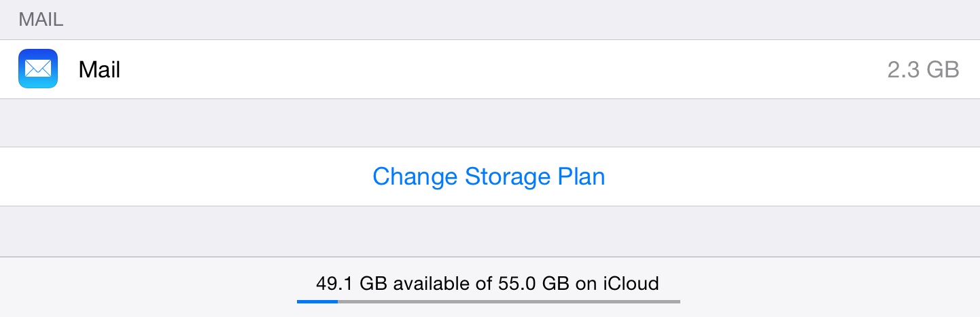This screenshot has width=980, height=317.
Task: Click the footer area left of storage text
Action: pyautogui.click(x=150, y=286)
